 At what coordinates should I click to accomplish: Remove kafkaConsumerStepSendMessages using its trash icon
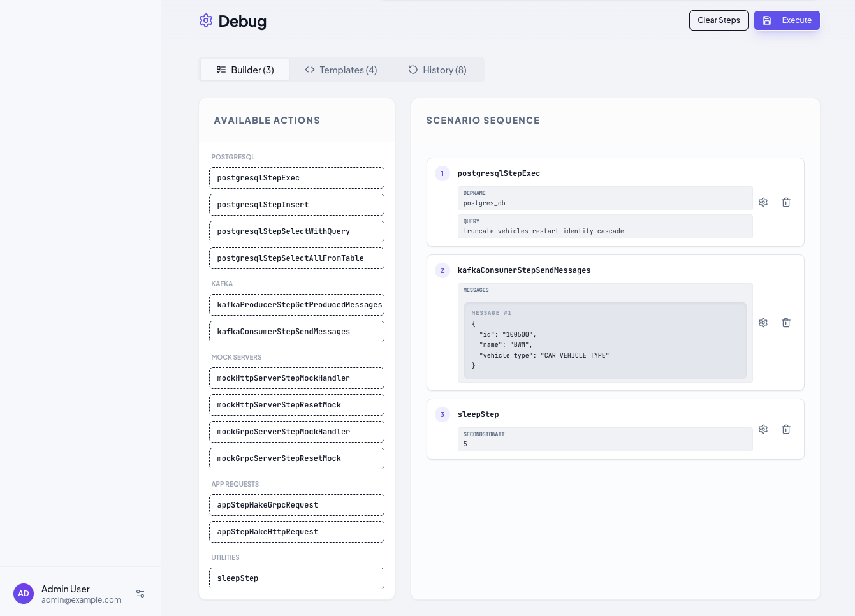pos(786,323)
